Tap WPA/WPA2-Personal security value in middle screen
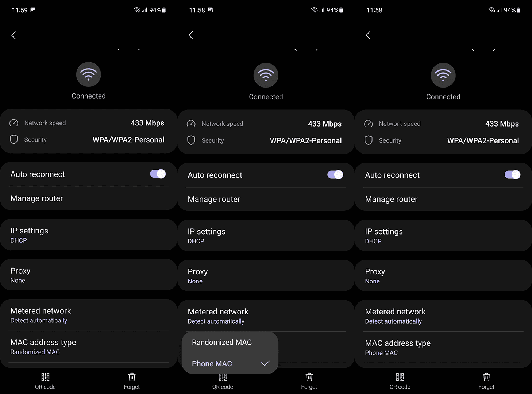The image size is (532, 394). click(306, 140)
